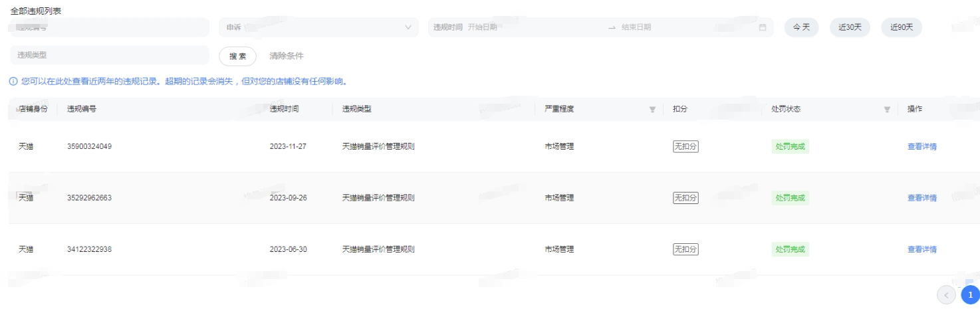Click the 违规编号 search input field

pyautogui.click(x=110, y=27)
